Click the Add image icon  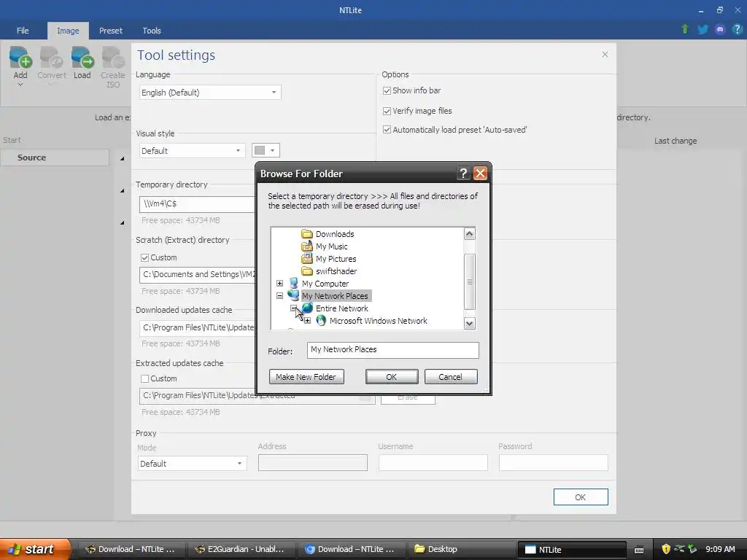pos(20,58)
